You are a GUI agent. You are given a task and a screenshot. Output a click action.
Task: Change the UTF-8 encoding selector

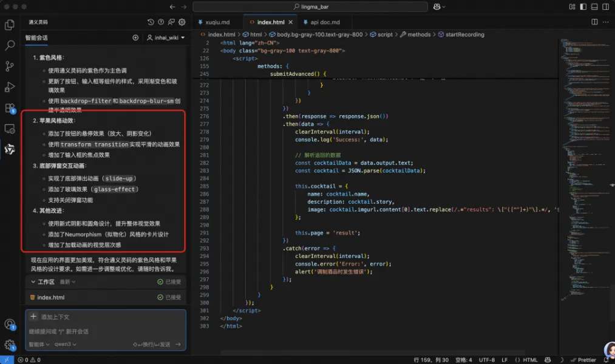coord(487,360)
